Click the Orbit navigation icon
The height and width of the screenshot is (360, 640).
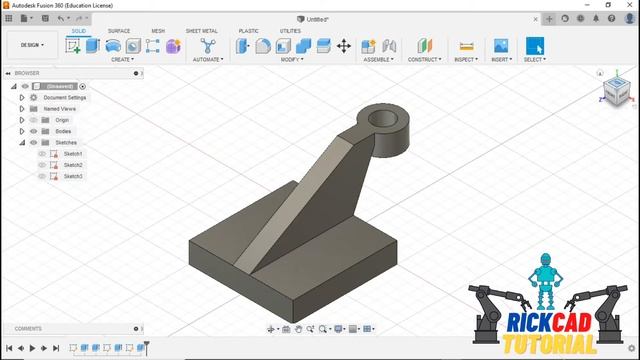point(271,329)
